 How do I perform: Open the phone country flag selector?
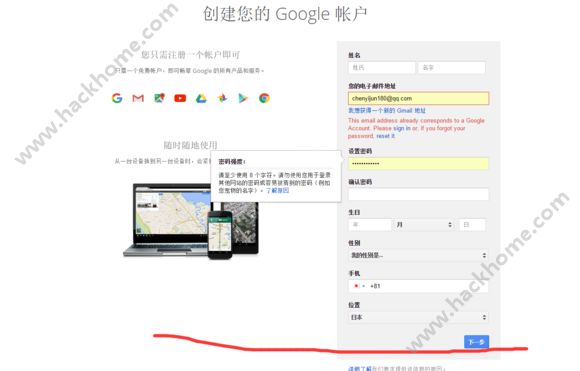pos(358,286)
